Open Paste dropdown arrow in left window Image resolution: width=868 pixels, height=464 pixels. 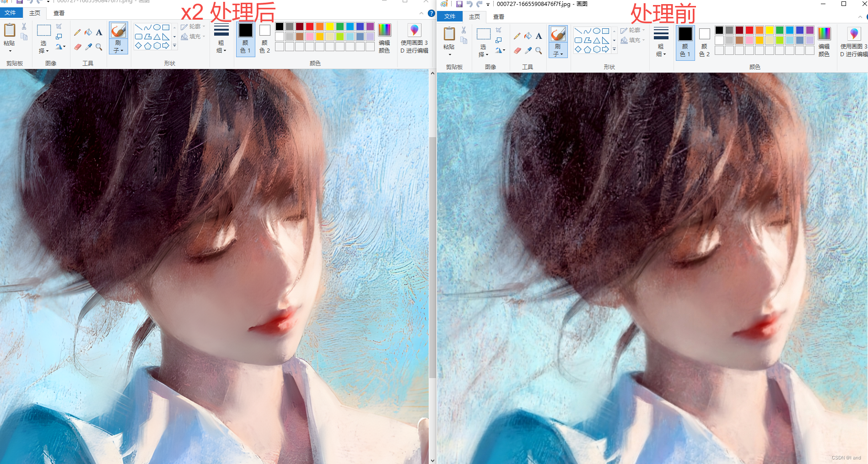(x=9, y=51)
